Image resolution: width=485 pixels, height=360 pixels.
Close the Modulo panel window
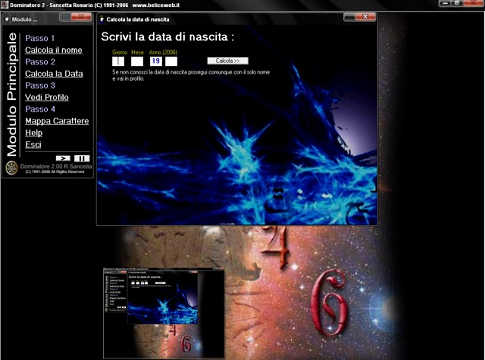pos(81,17)
